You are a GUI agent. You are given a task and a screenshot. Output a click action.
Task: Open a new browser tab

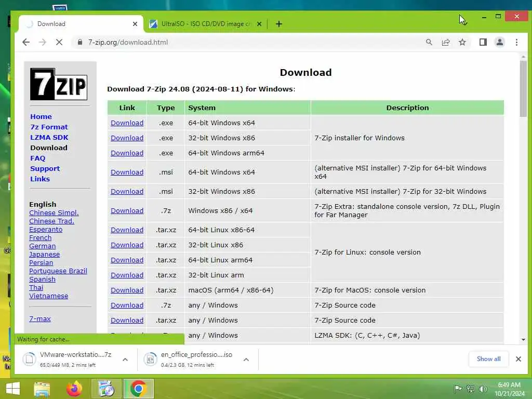pyautogui.click(x=279, y=24)
